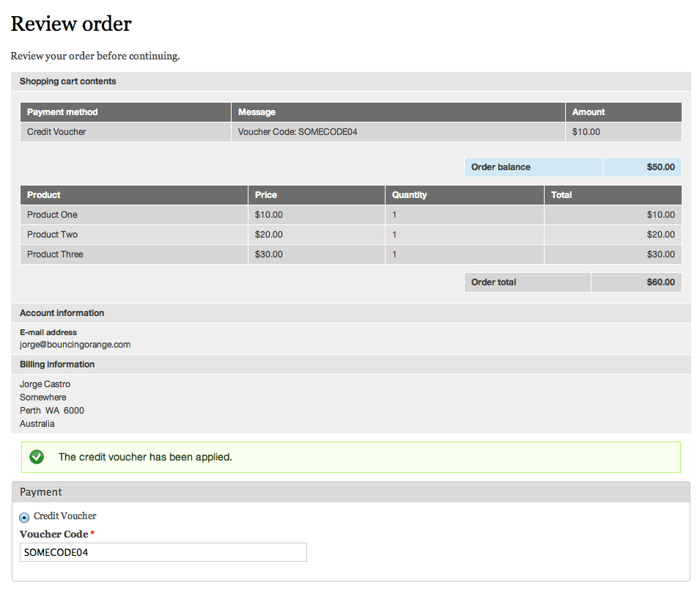Click the 'Somewhere' address line
700x594 pixels.
click(43, 397)
